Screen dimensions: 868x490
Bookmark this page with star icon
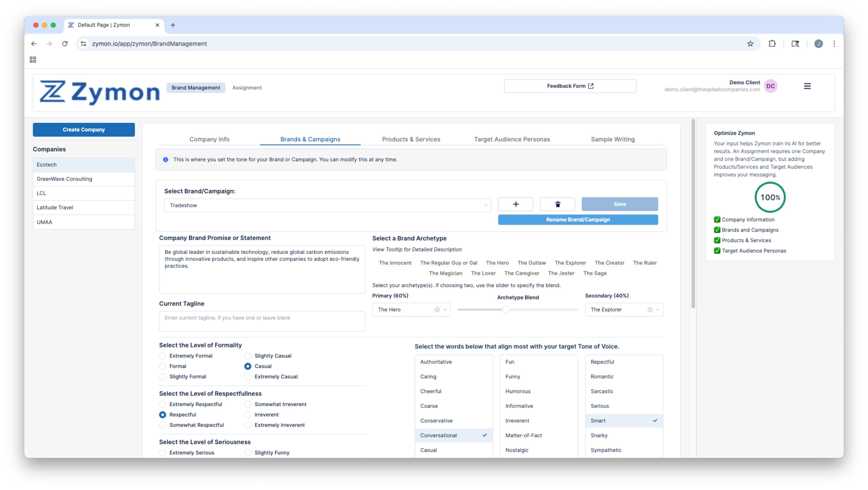pyautogui.click(x=750, y=43)
